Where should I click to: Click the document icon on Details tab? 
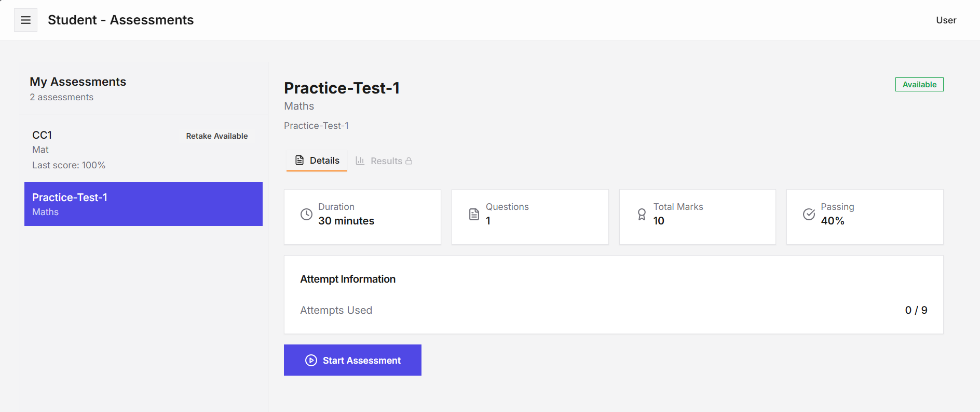tap(299, 160)
